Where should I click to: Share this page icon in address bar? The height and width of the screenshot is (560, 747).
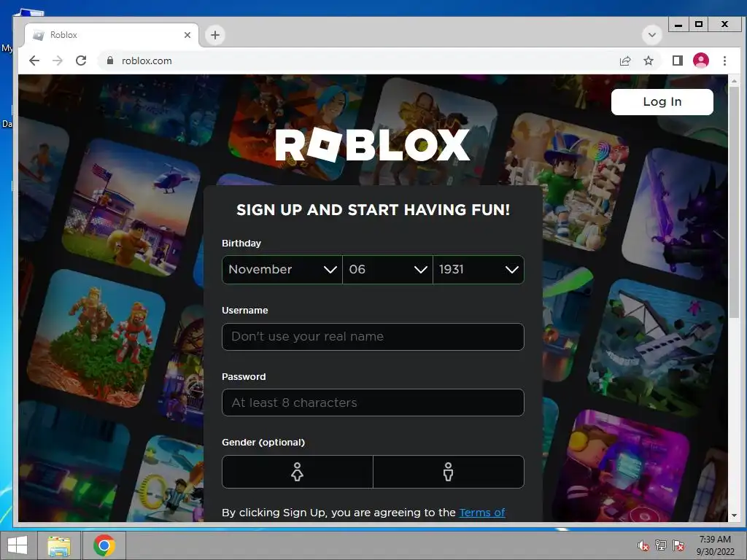tap(625, 61)
